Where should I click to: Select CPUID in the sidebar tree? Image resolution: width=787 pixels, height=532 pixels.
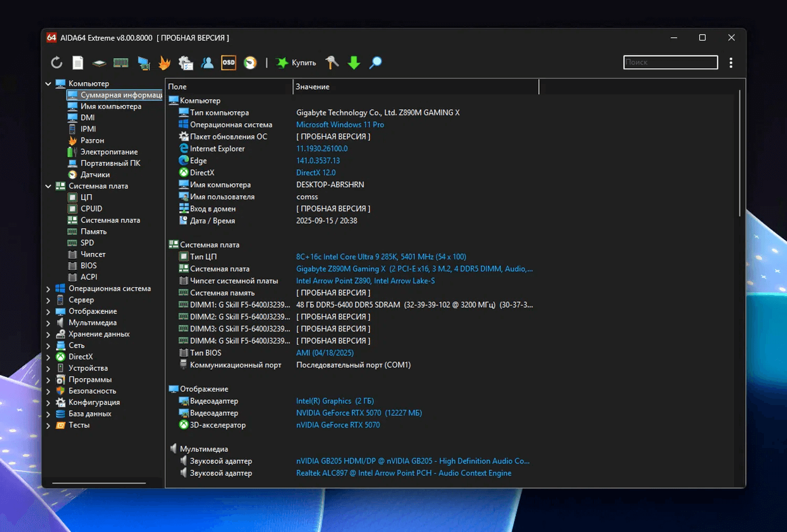point(91,209)
